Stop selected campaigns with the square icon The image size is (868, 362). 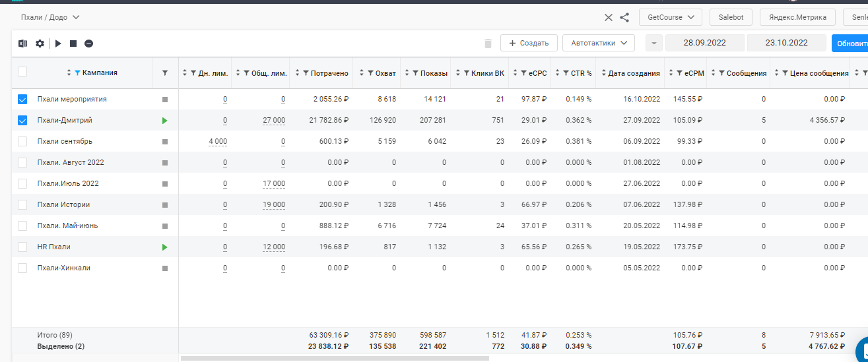click(x=73, y=44)
